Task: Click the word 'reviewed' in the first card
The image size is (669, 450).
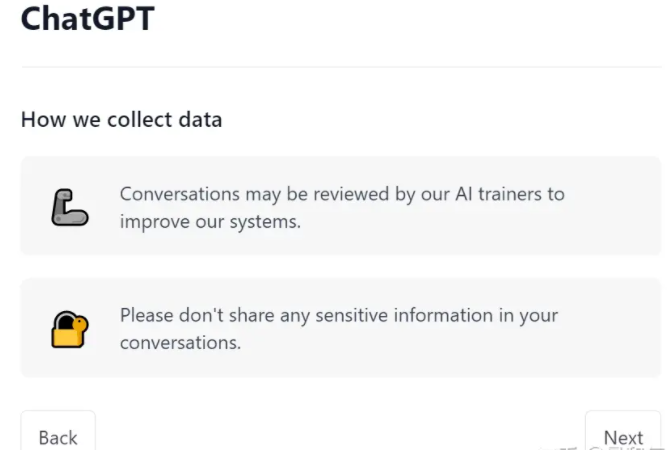Action: 351,194
